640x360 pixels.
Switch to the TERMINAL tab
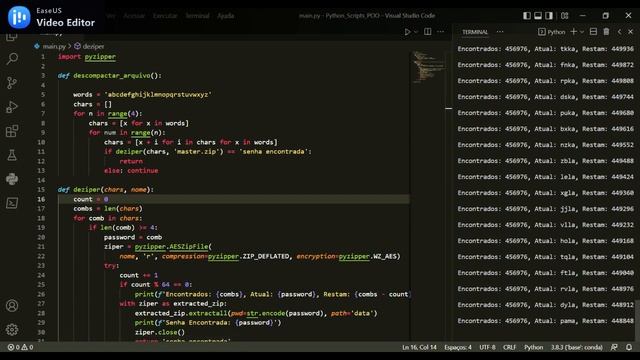coord(475,32)
